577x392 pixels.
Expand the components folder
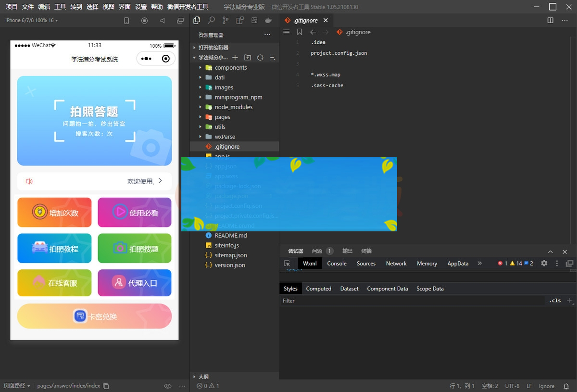coord(230,68)
